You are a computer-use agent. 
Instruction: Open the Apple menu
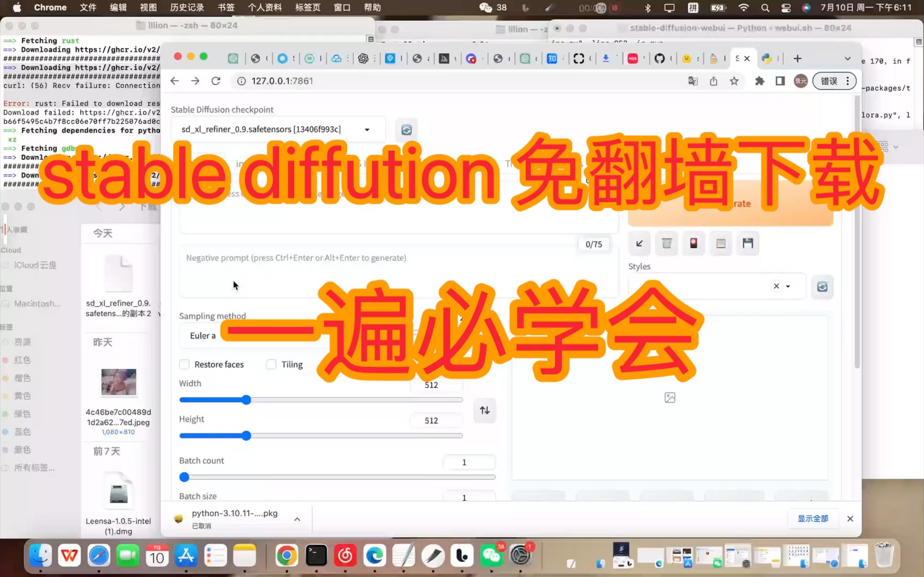coord(17,8)
